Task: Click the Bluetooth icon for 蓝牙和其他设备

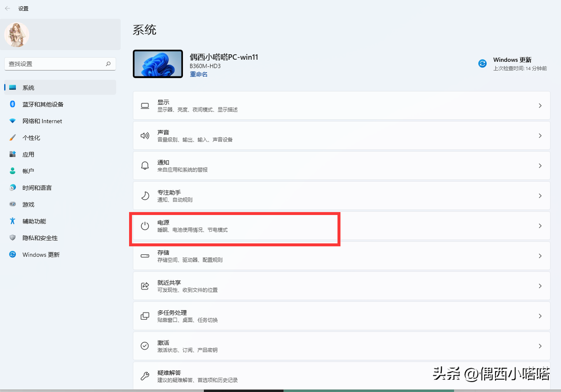Action: pos(13,104)
